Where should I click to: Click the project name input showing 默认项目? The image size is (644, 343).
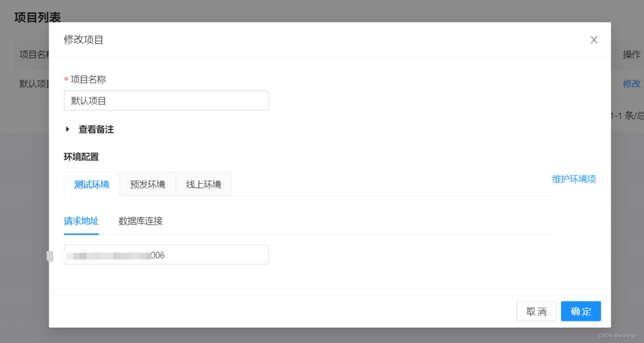click(166, 100)
